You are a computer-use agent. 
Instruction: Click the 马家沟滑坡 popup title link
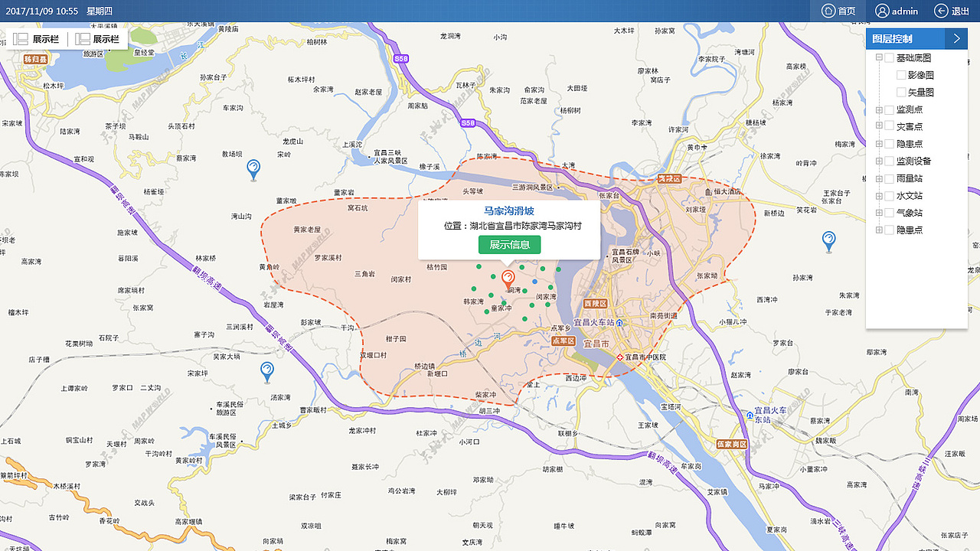coord(509,210)
